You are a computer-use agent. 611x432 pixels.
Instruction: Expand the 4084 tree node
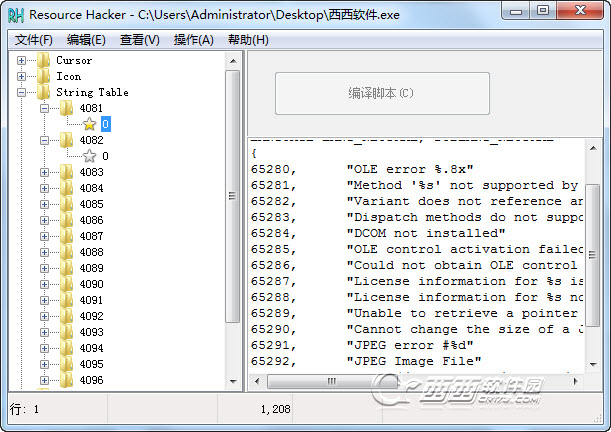pos(44,188)
